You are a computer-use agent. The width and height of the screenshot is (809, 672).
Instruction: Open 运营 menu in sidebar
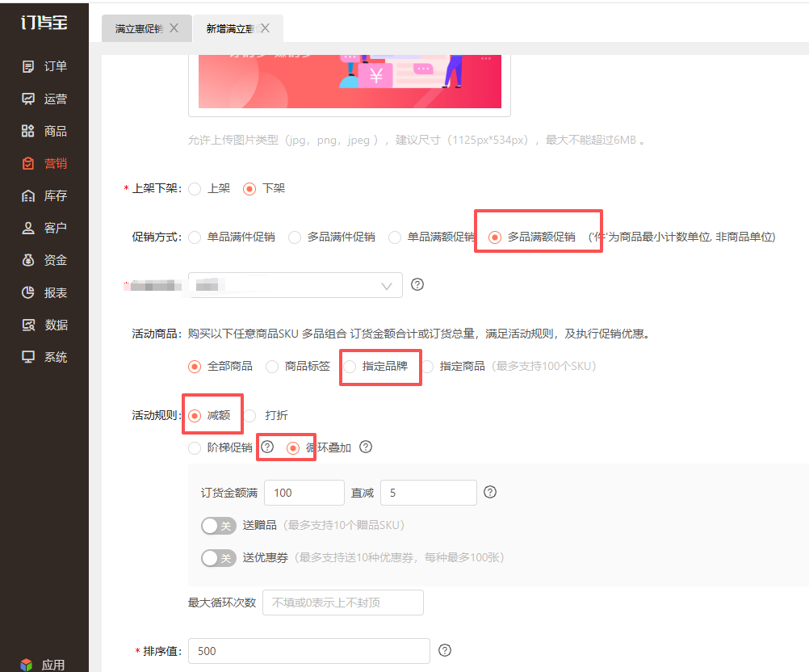point(44,99)
